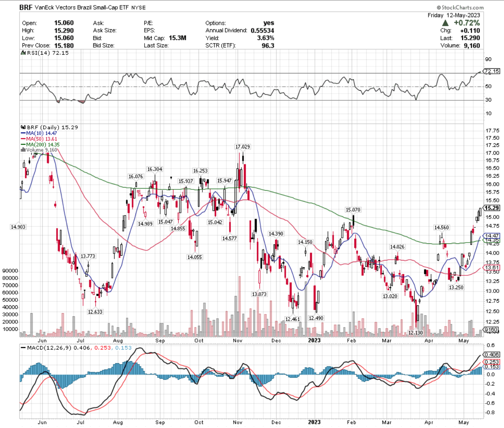Click the 16.253 price label
This screenshot has height=428, width=504.
(x=200, y=171)
